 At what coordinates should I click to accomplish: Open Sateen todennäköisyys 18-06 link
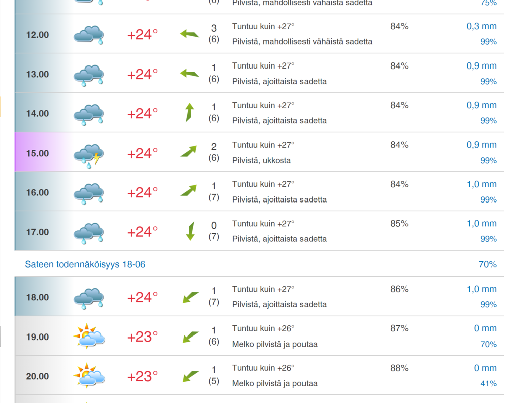pos(85,264)
